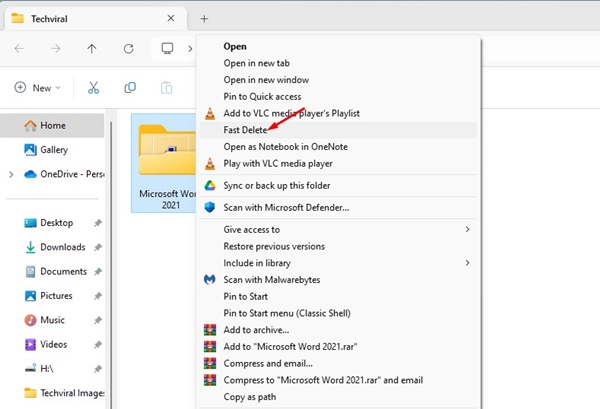The width and height of the screenshot is (600, 409).
Task: Open the New item dropdown
Action: [37, 88]
